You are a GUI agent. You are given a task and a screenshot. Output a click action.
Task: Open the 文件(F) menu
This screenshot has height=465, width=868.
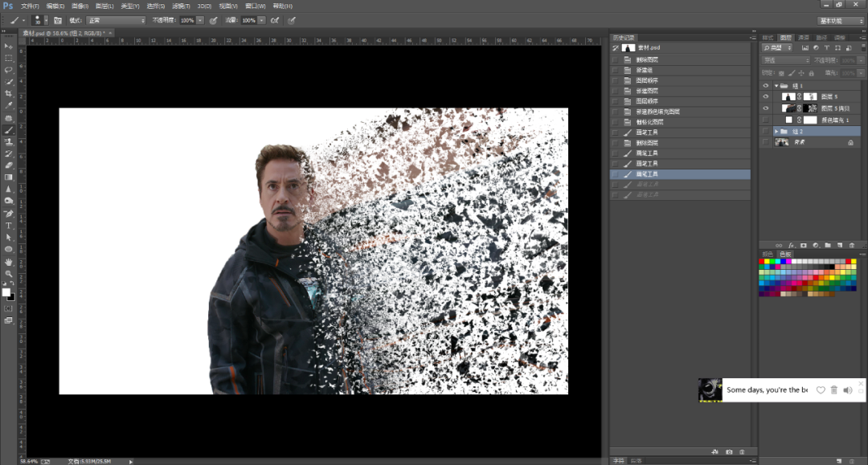point(30,6)
